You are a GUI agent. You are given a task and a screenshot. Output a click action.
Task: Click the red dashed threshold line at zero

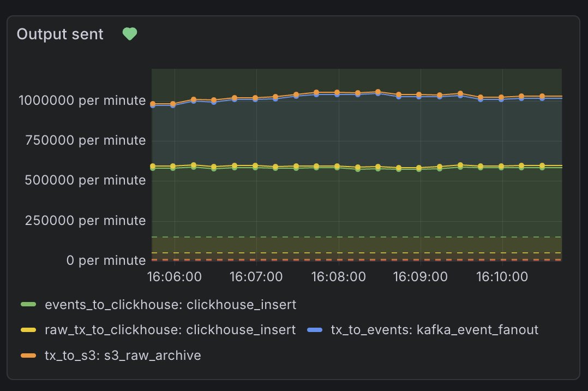tap(357, 259)
